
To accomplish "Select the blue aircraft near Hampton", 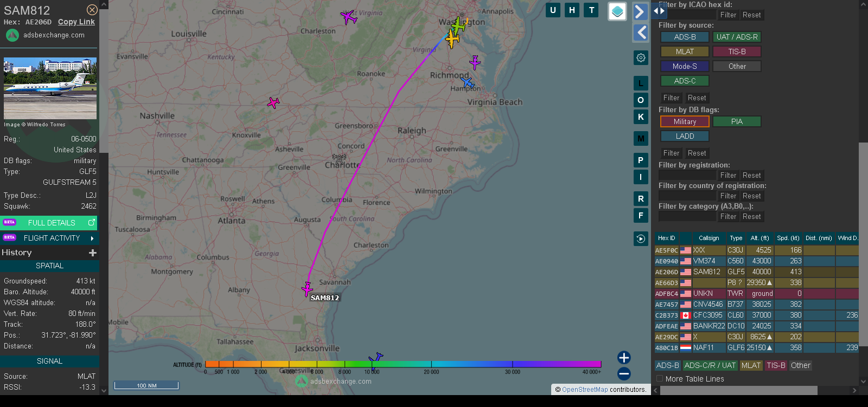I will tap(467, 82).
